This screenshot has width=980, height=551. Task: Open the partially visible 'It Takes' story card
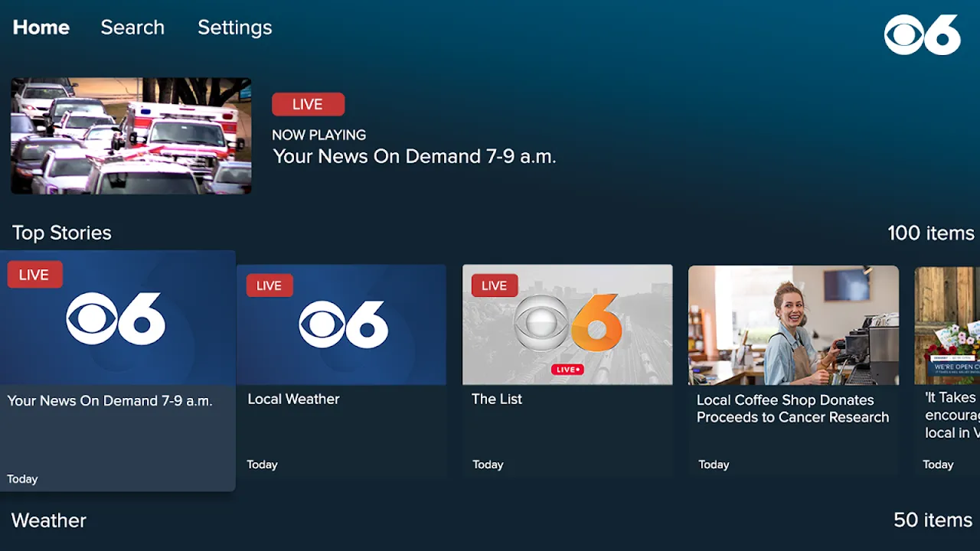point(947,371)
